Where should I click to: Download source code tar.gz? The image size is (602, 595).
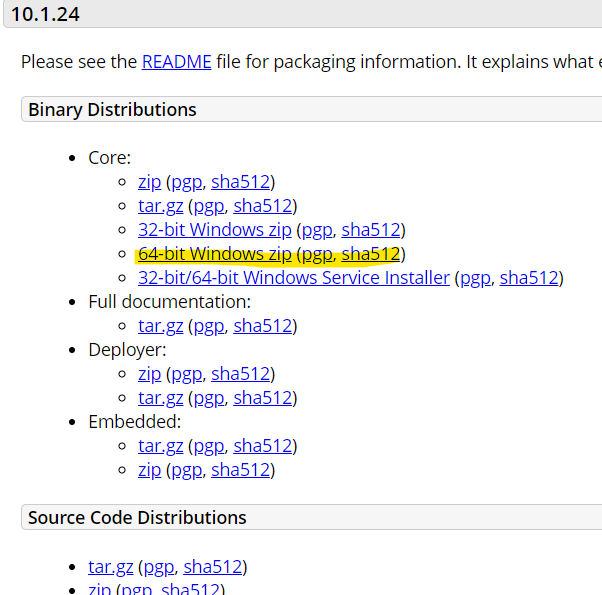[111, 567]
